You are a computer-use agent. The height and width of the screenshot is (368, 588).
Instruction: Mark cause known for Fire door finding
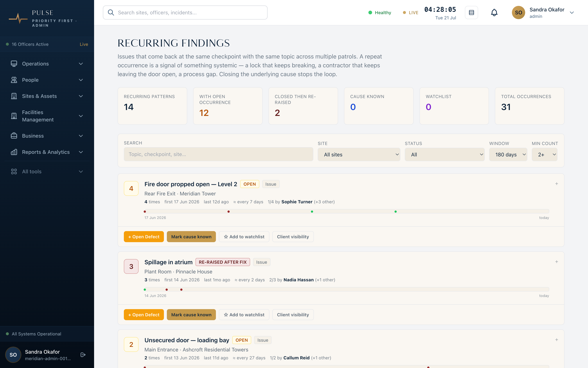191,237
